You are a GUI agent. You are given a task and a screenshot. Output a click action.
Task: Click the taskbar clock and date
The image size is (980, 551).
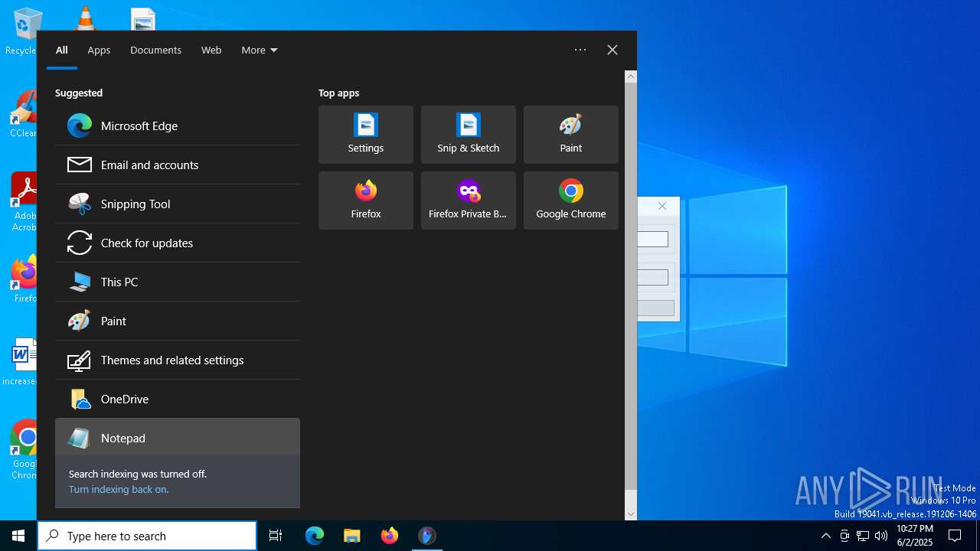[x=914, y=536]
